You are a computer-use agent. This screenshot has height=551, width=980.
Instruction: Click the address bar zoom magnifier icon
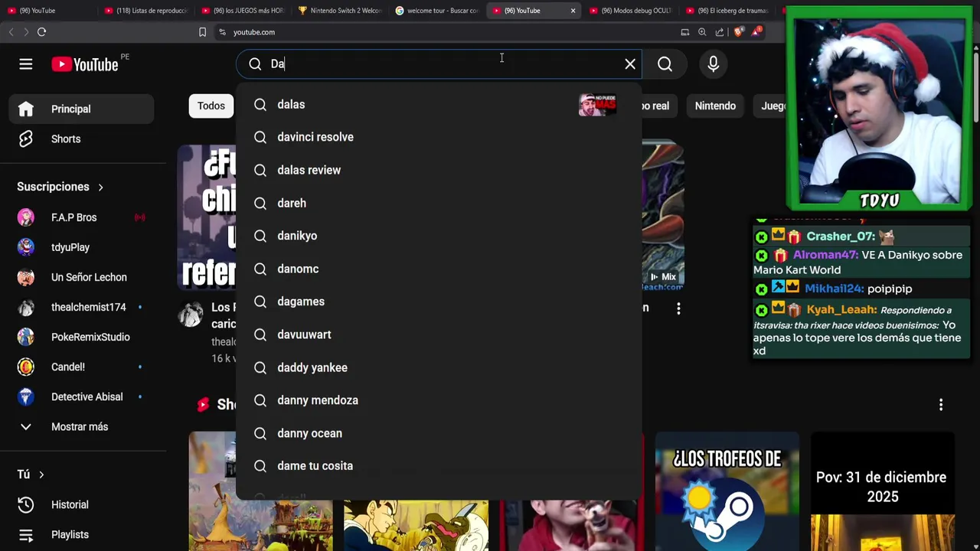(x=702, y=32)
